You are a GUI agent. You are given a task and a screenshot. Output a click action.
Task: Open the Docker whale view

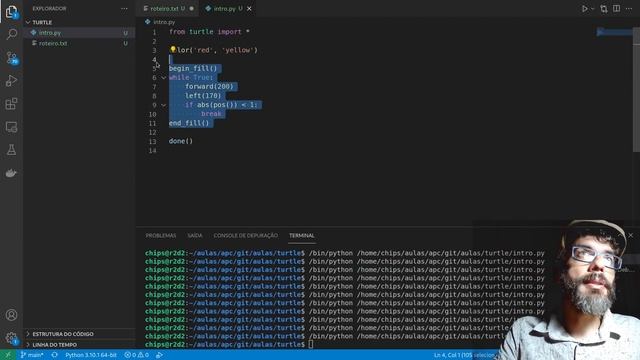[x=11, y=173]
